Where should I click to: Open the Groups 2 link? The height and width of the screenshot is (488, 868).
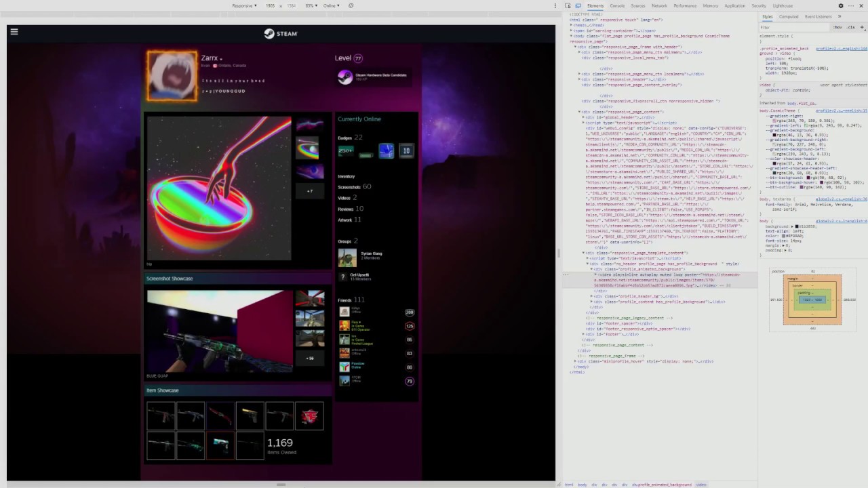coord(348,241)
